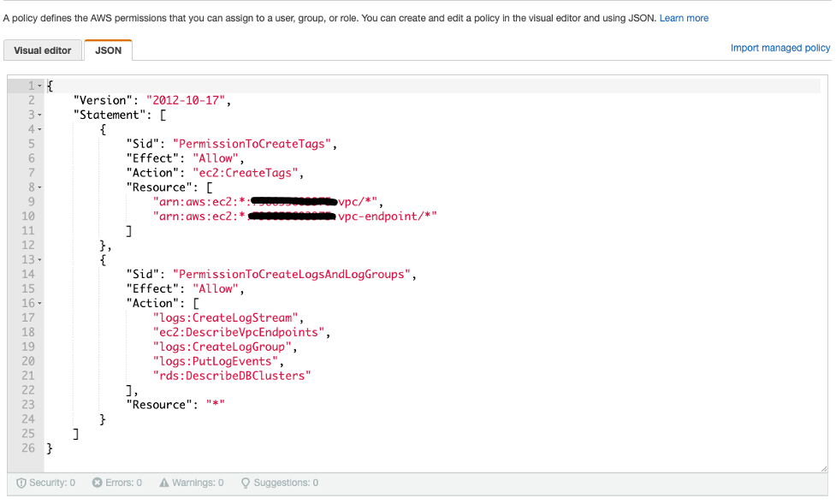Viewport: 836px width, 504px height.
Task: Select line number 9 in the gutter
Action: 31,201
